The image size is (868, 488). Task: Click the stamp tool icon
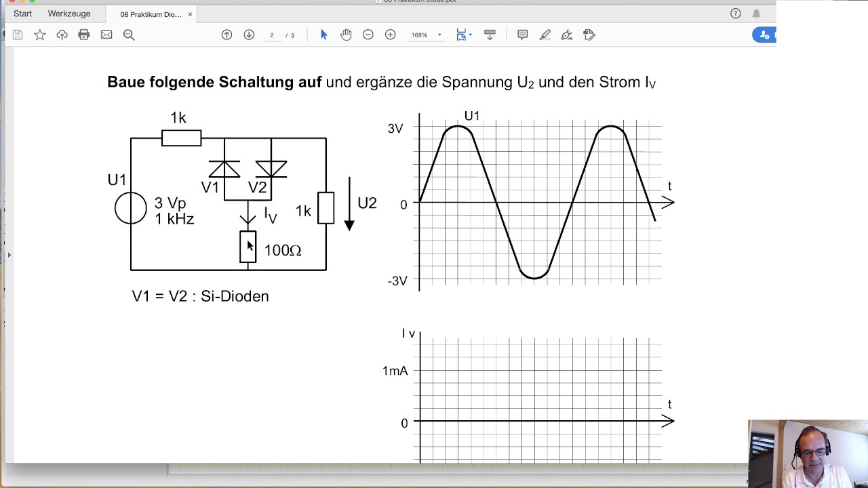(x=589, y=35)
